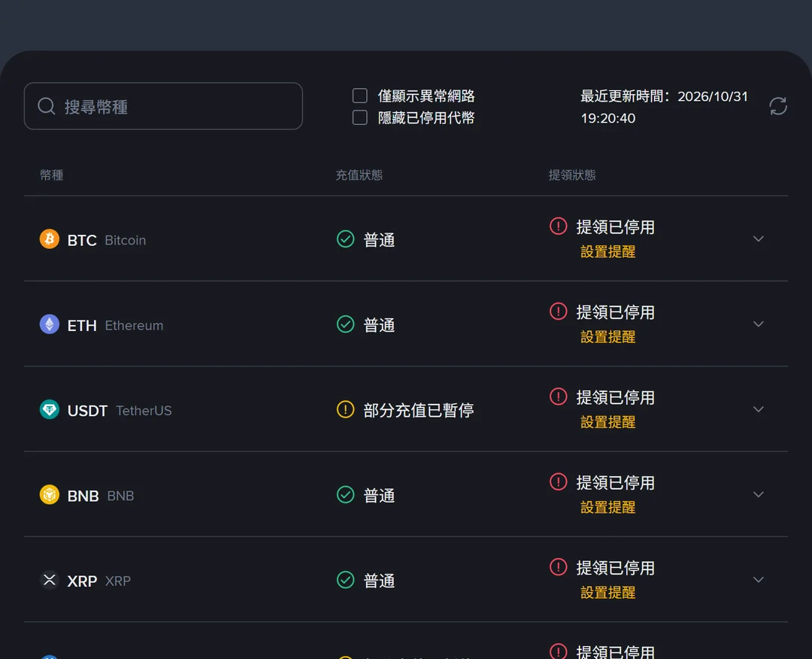
Task: Click 設置提醒 link for BNB
Action: click(x=608, y=508)
